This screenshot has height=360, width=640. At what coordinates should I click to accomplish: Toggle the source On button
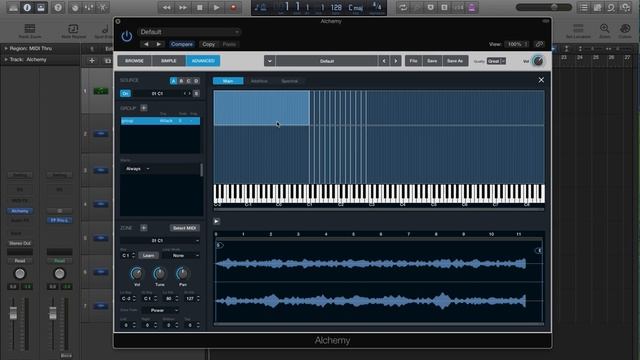125,93
